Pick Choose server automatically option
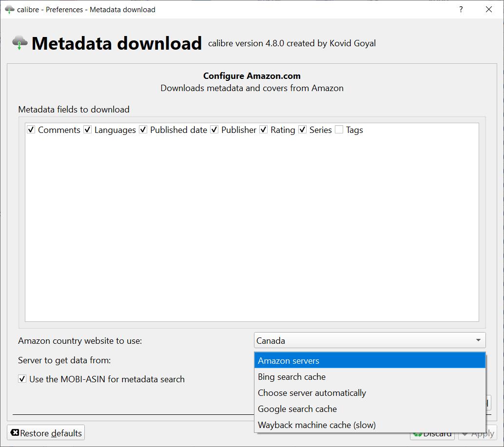Viewport: 504px width, 447px height. (369, 393)
